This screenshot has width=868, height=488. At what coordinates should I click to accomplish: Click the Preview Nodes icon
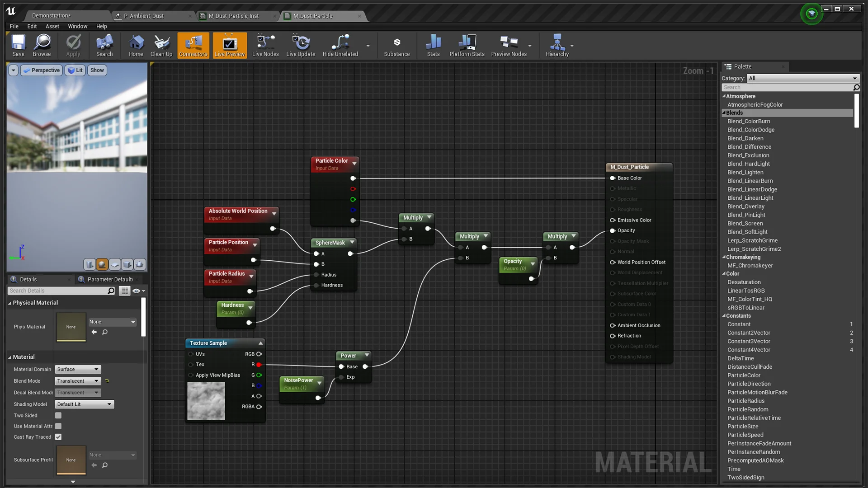point(509,45)
